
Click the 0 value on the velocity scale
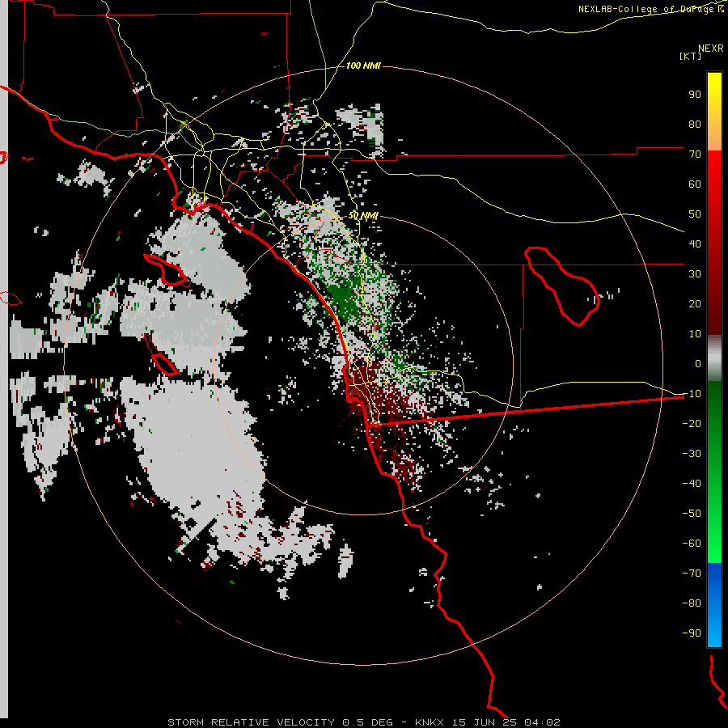(698, 363)
